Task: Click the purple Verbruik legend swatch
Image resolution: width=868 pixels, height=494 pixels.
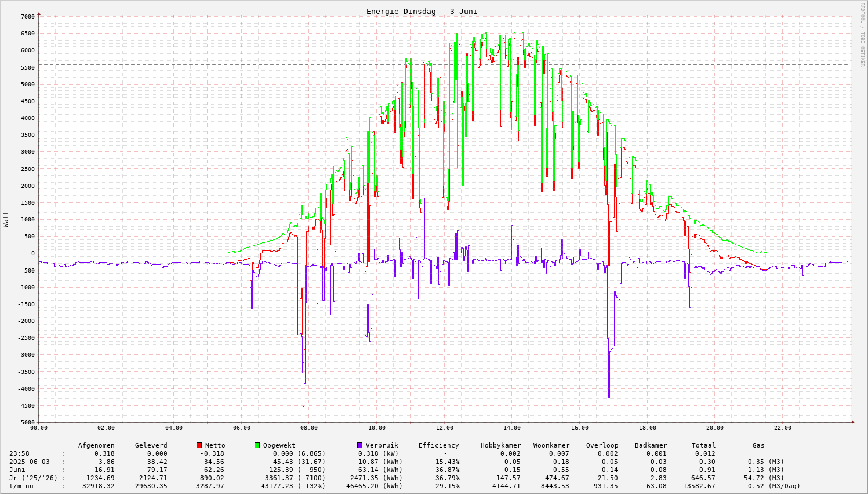Action: (x=360, y=445)
